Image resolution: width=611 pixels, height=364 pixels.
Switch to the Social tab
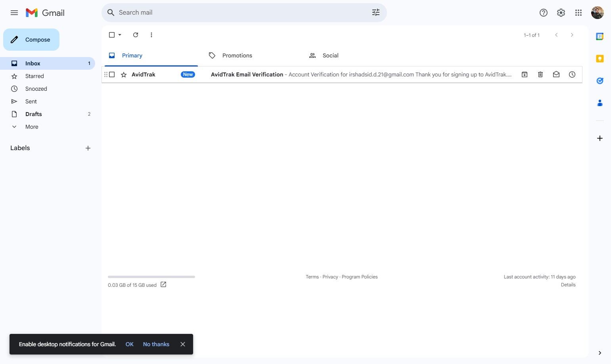click(351, 55)
